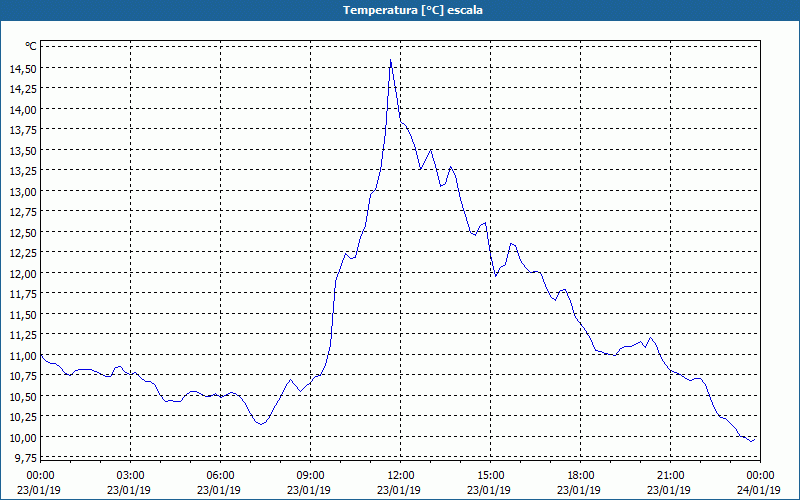Click the 11,25 y-axis value
The height and width of the screenshot is (500, 800).
click(x=23, y=335)
